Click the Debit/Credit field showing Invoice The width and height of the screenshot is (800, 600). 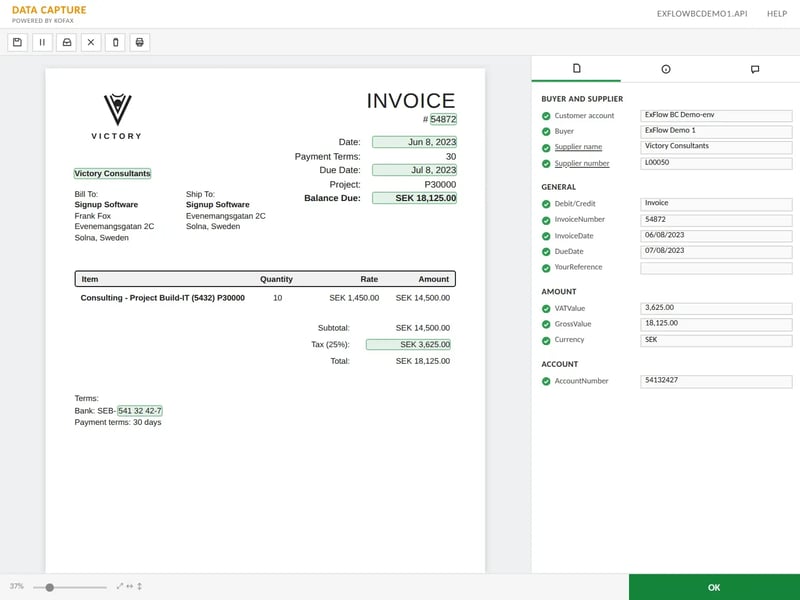click(x=716, y=204)
